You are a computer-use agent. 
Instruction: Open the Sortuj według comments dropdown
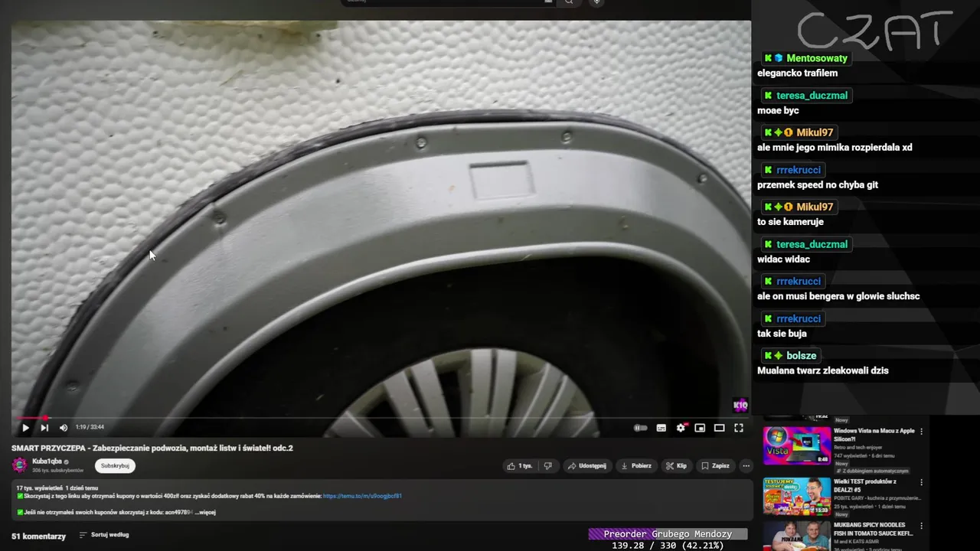[104, 535]
